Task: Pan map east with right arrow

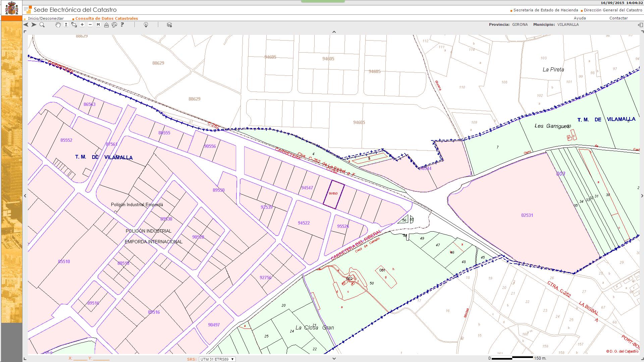Action: [642, 196]
